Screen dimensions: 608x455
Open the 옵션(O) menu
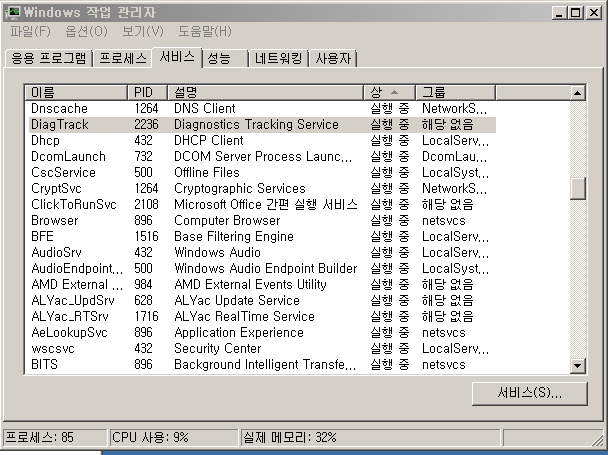(x=86, y=31)
